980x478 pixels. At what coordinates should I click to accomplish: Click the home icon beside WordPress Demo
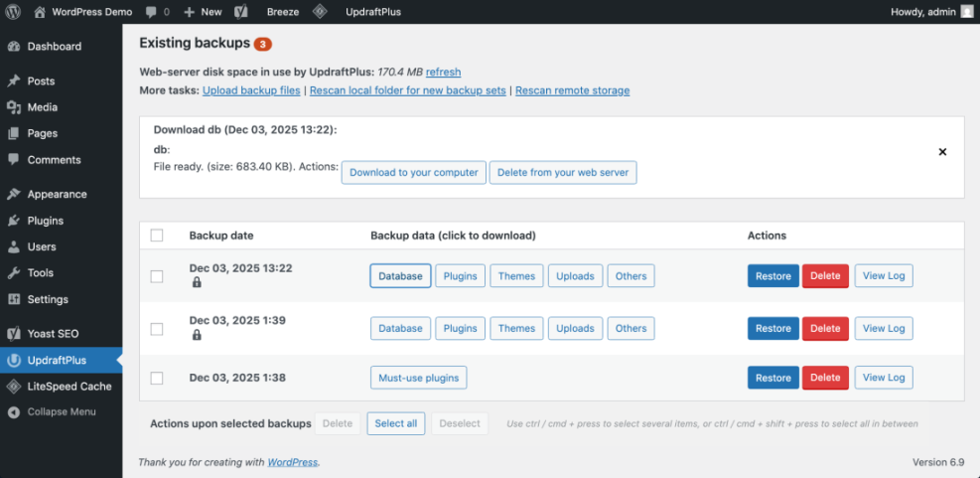point(40,11)
